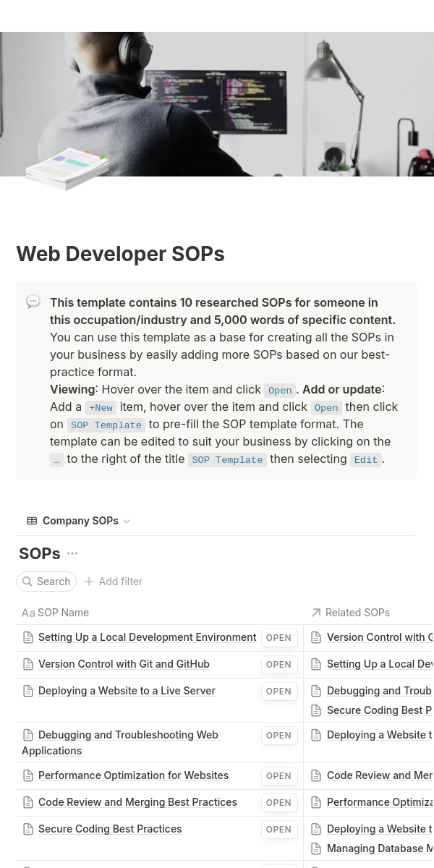Click the SOP Name column header
This screenshot has width=434, height=868.
63,613
